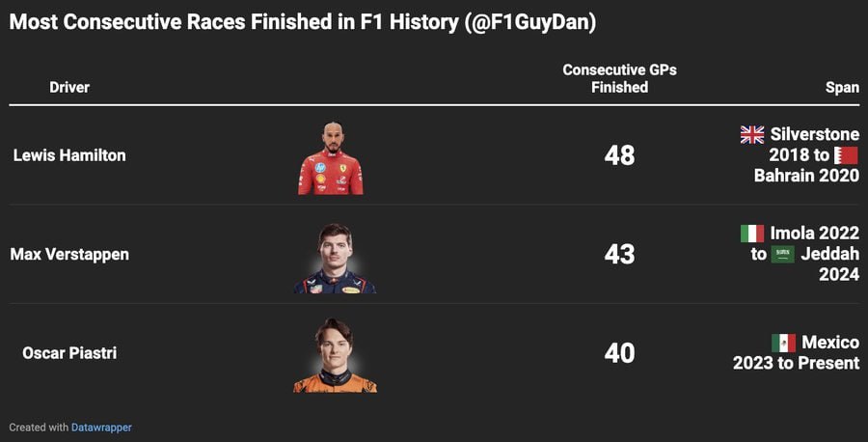Click Hamilton's 48 consecutive finishes value
This screenshot has height=442, width=868.
tap(619, 155)
